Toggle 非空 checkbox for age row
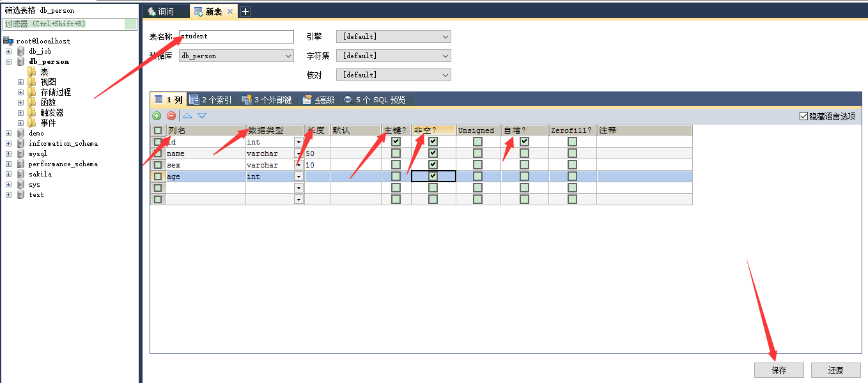The height and width of the screenshot is (383, 868). click(433, 176)
